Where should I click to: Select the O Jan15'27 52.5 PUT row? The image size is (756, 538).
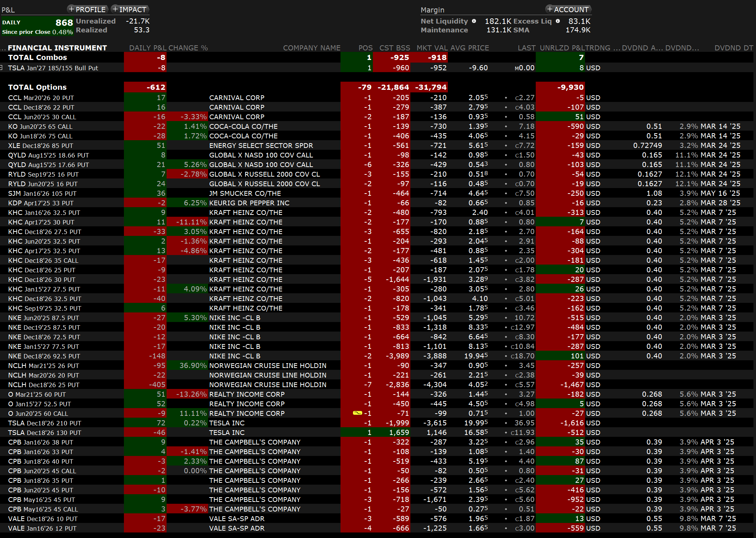point(377,404)
